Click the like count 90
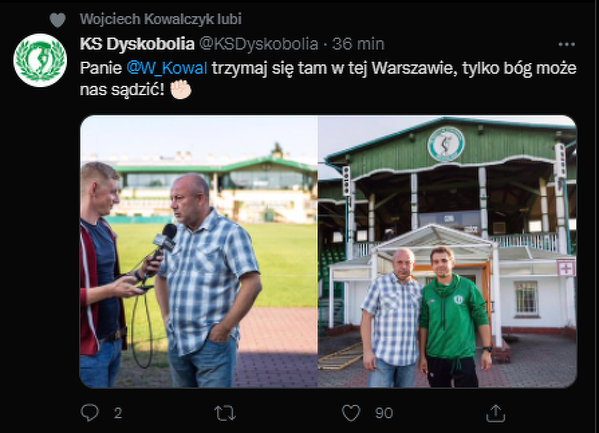The height and width of the screenshot is (433, 599). [384, 413]
